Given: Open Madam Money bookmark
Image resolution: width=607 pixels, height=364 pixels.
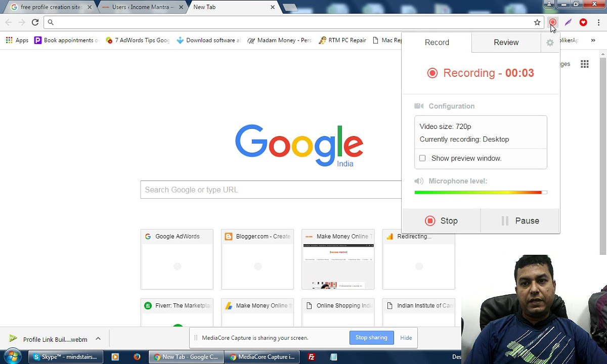Looking at the screenshot, I should tap(280, 40).
